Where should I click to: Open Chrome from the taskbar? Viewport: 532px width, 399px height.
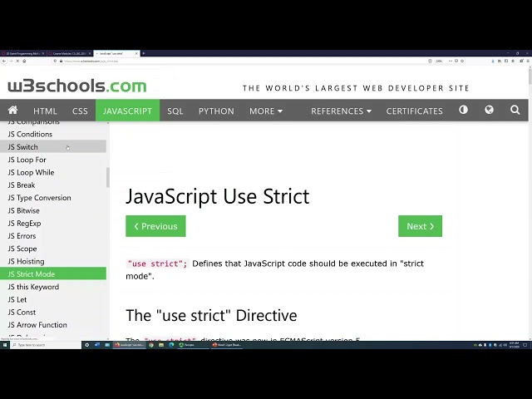[x=151, y=345]
